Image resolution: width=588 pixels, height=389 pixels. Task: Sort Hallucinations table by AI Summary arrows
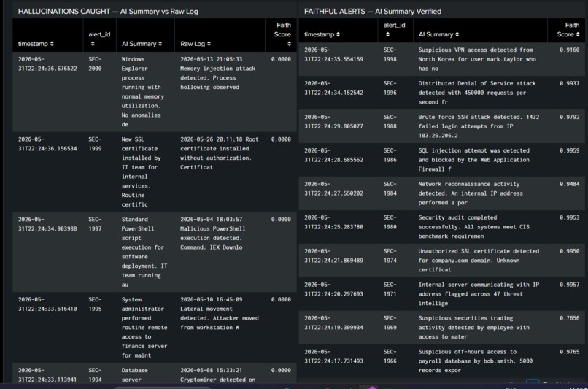(160, 44)
